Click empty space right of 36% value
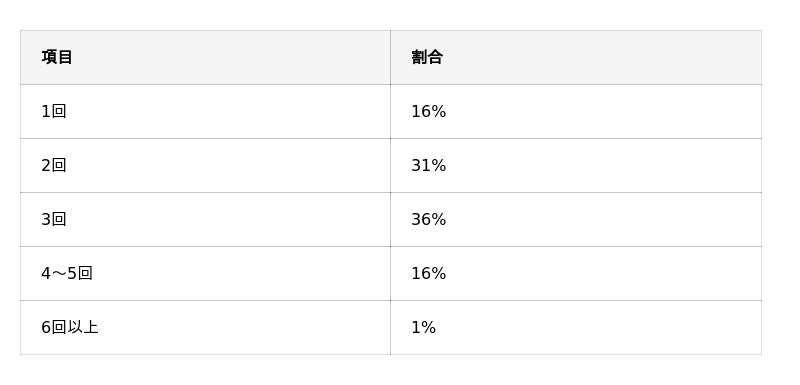Screen dimensions: 800x385 pyautogui.click(x=604, y=219)
